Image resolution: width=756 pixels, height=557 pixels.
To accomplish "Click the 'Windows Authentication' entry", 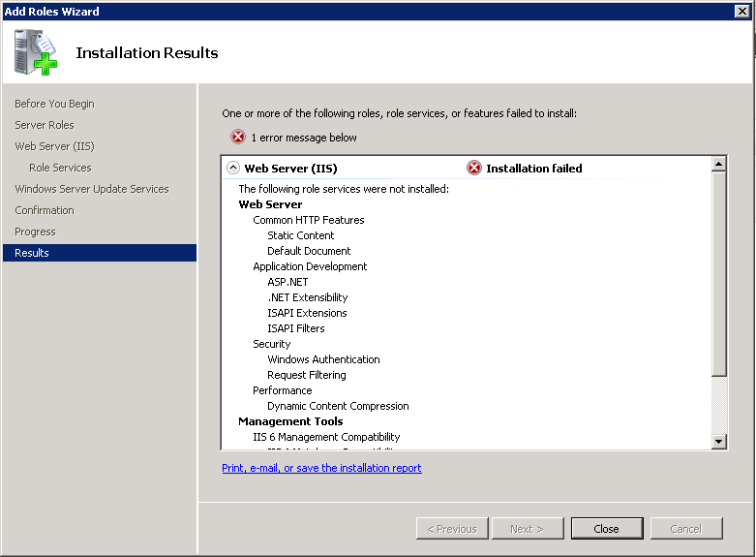I will (323, 359).
